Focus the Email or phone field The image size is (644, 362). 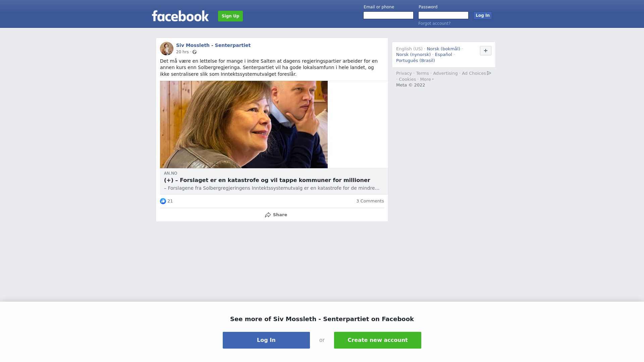tap(388, 15)
